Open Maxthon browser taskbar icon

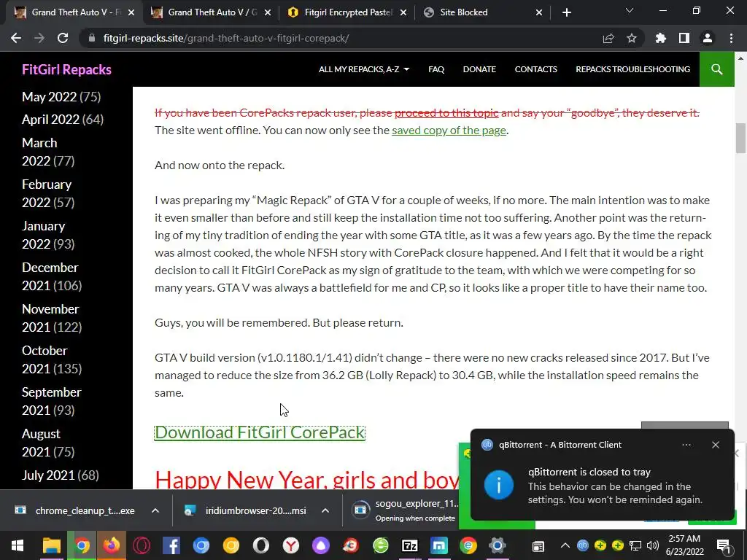pos(438,545)
